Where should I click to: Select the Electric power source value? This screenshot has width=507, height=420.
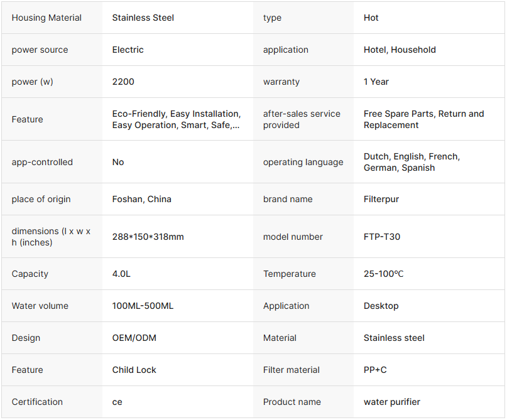pyautogui.click(x=128, y=50)
